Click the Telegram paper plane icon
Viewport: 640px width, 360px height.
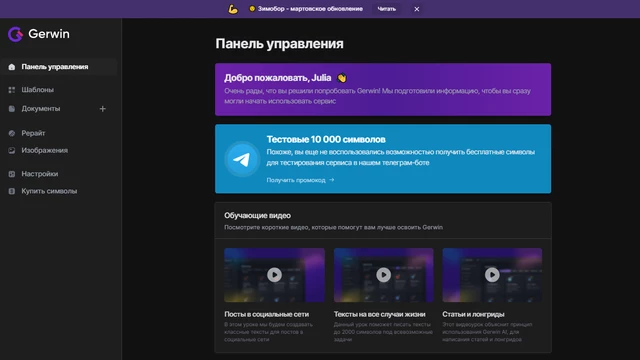(242, 159)
